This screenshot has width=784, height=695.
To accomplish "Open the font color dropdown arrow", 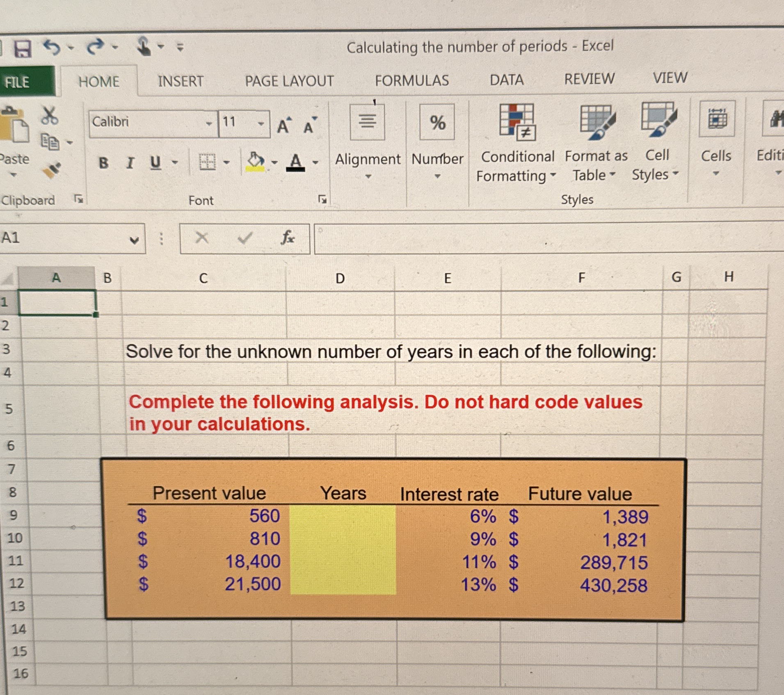I will point(315,162).
